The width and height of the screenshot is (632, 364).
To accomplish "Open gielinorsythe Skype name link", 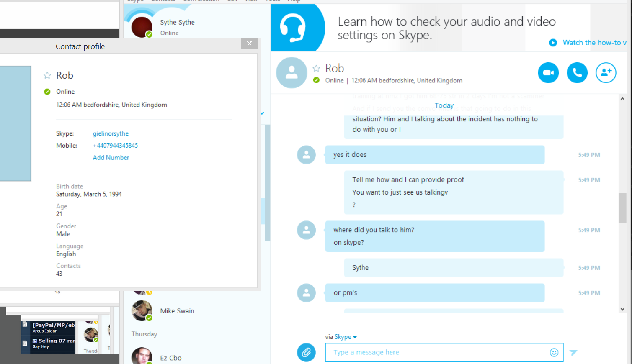I will [111, 133].
